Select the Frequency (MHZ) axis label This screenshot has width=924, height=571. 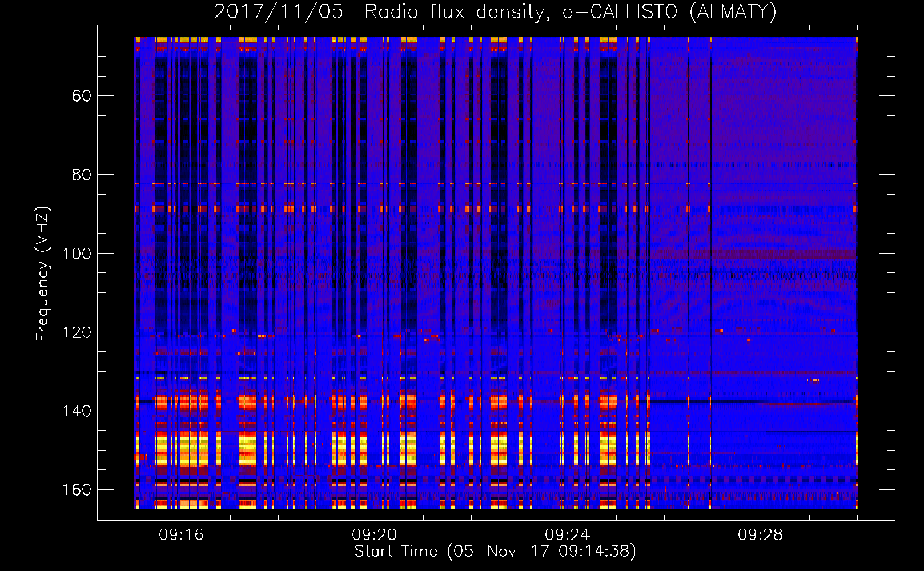click(43, 274)
